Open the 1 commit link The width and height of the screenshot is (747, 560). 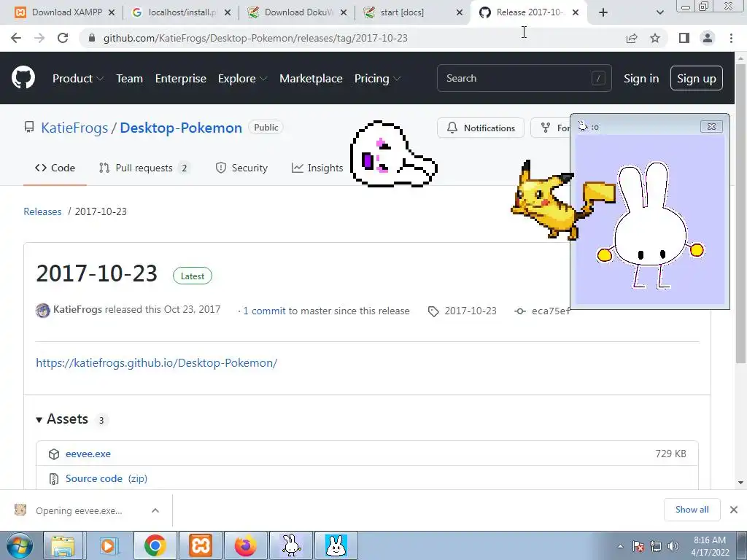pyautogui.click(x=264, y=311)
